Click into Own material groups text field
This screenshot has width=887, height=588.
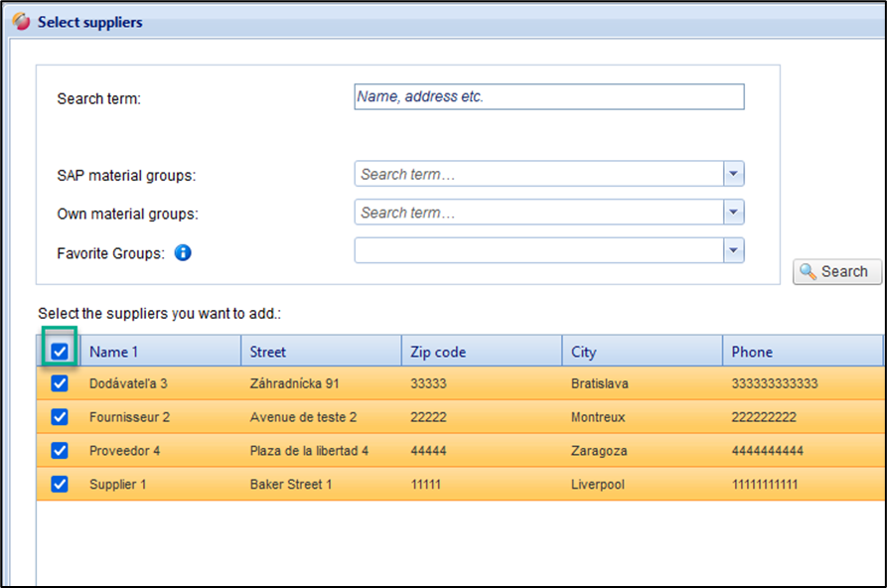pyautogui.click(x=538, y=213)
